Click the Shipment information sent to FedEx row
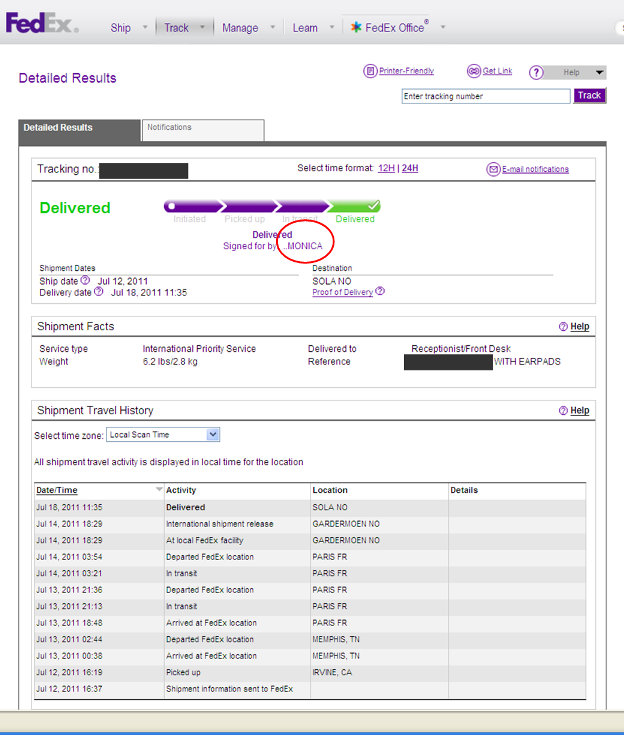This screenshot has width=624, height=735. pos(310,689)
